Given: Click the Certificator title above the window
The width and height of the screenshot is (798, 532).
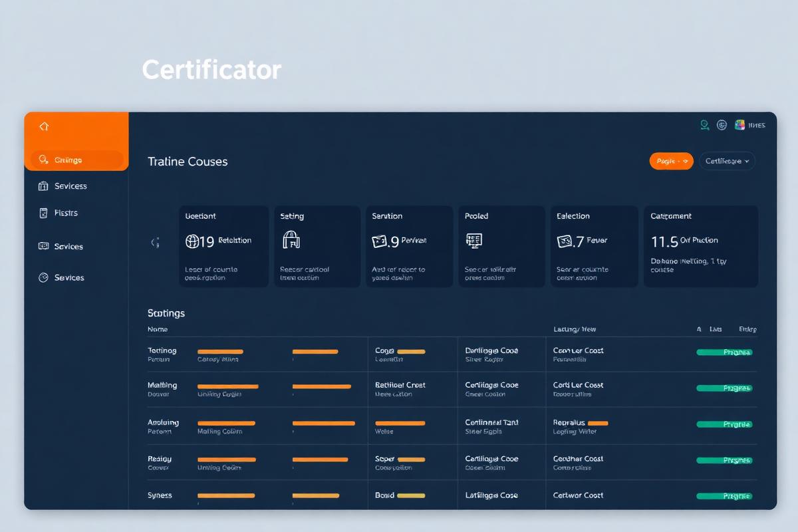Looking at the screenshot, I should point(211,70).
